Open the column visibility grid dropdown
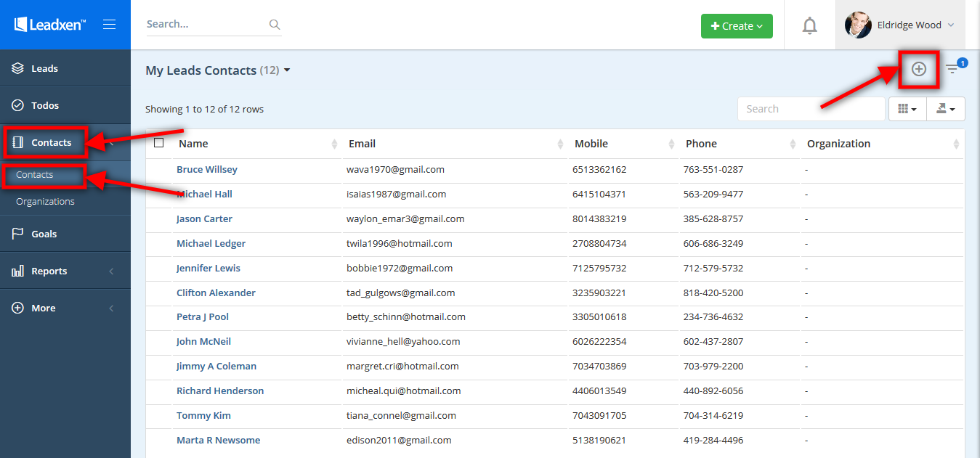Viewport: 980px width, 458px height. (907, 109)
